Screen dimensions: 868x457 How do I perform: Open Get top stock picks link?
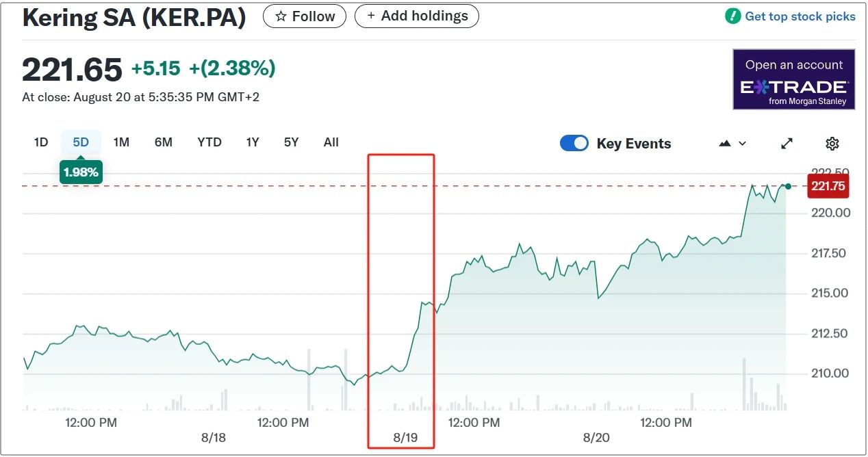point(800,16)
